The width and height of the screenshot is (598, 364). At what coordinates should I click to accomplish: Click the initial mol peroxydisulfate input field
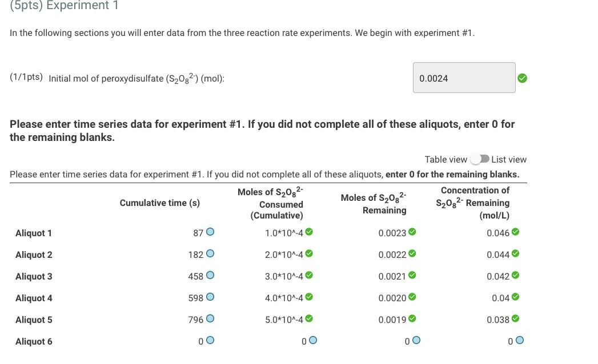pos(464,78)
